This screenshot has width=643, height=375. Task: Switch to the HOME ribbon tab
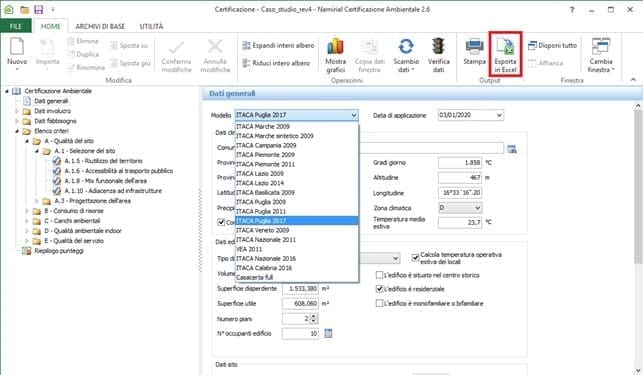pyautogui.click(x=51, y=26)
